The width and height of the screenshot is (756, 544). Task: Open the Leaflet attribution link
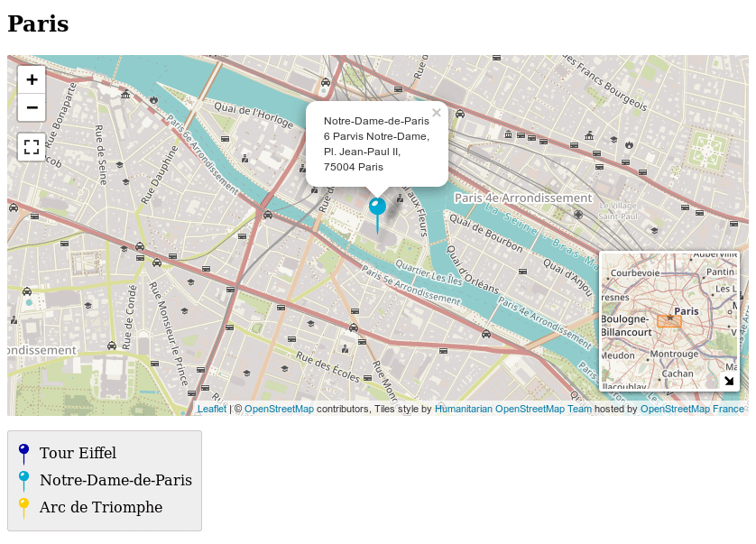[x=212, y=409]
